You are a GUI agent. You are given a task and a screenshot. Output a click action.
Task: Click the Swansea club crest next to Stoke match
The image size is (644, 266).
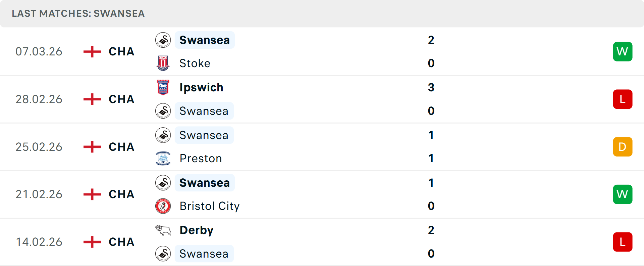coord(163,40)
